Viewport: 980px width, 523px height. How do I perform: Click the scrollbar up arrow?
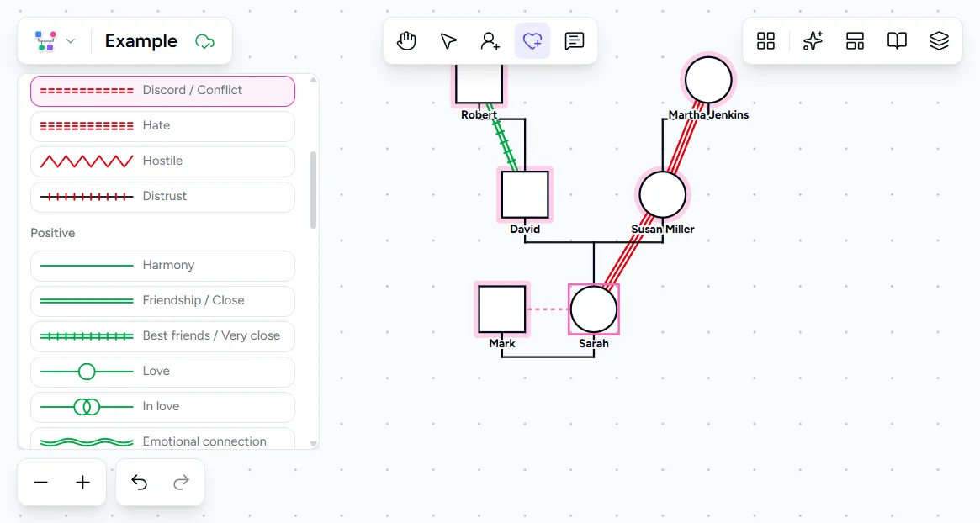(313, 80)
